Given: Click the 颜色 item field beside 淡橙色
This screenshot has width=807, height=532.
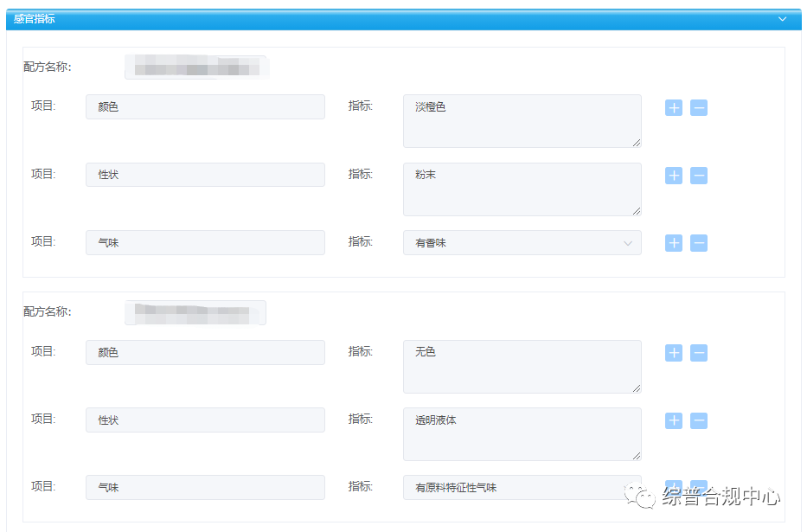Looking at the screenshot, I should coord(205,107).
